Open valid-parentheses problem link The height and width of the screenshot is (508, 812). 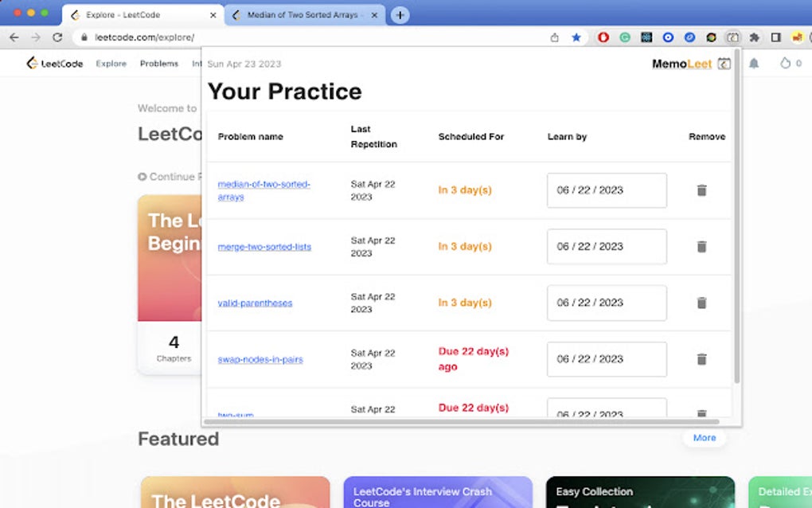coord(255,303)
